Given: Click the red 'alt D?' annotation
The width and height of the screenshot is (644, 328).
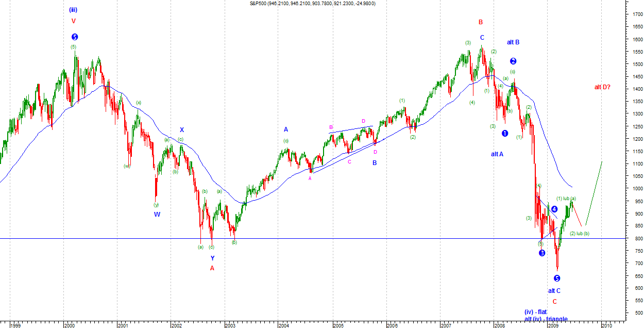Looking at the screenshot, I should (602, 87).
